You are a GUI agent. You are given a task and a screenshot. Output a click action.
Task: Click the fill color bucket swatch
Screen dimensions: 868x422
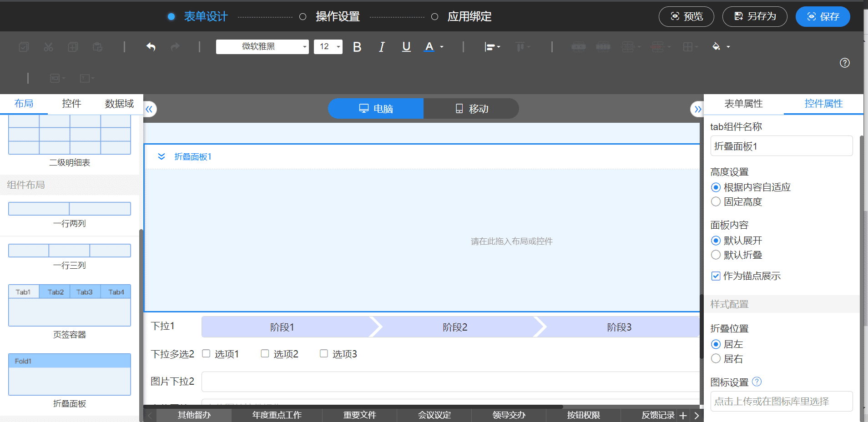point(716,47)
